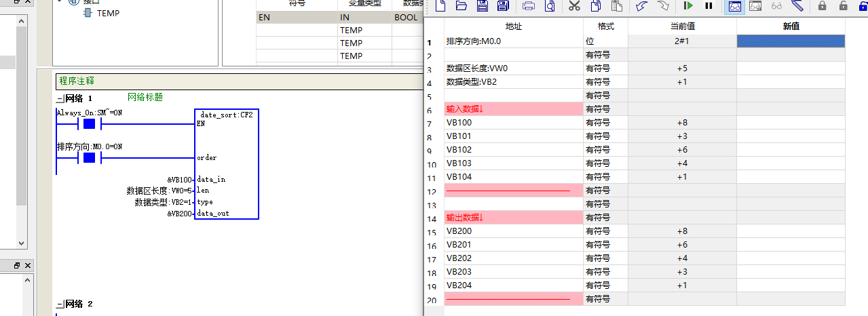Viewport: 868px width, 316px height.
Task: Click the Force lock icon
Action: pyautogui.click(x=823, y=6)
